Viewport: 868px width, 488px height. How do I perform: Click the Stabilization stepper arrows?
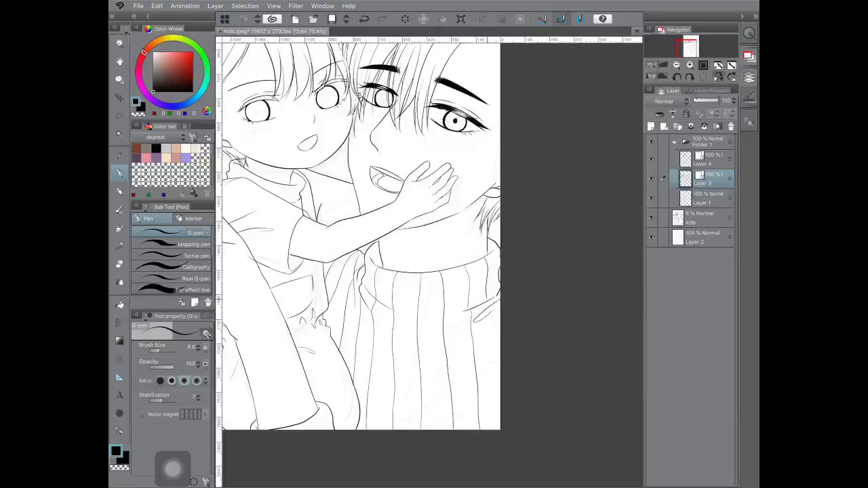(198, 397)
